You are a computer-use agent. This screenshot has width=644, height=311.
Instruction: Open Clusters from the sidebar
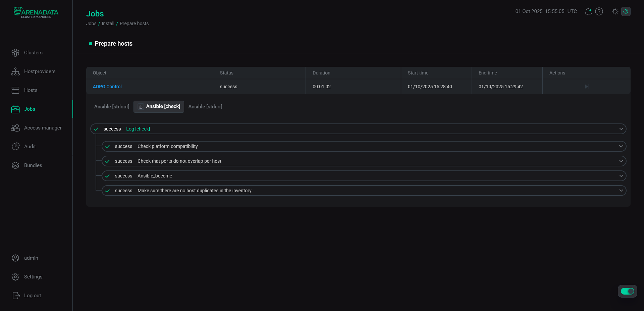pos(33,53)
